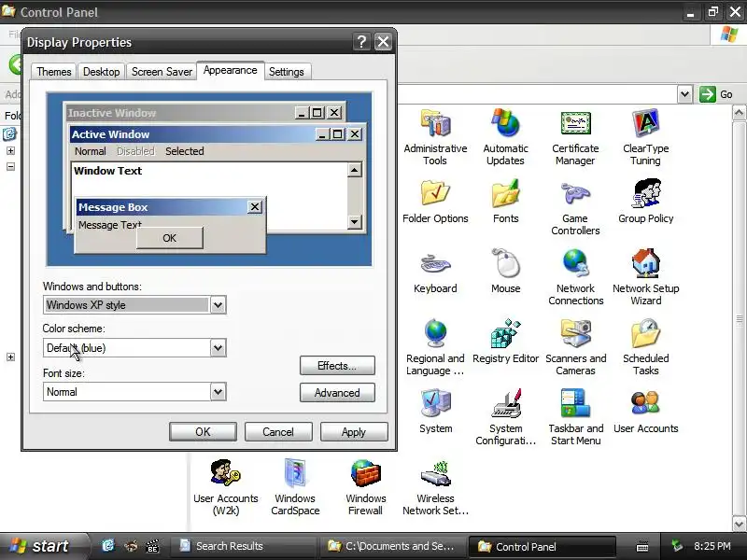The width and height of the screenshot is (747, 560).
Task: Switch to C:\Documents and Se... taskbar window
Action: coord(393,546)
